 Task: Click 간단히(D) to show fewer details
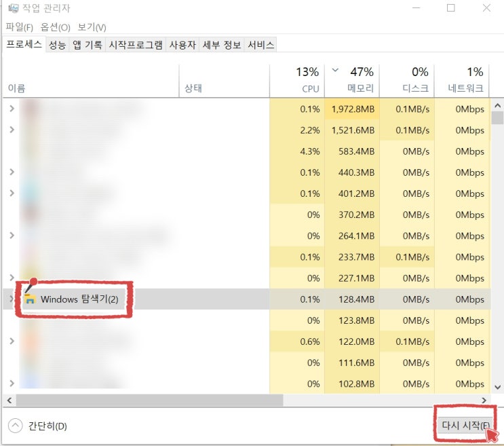coord(47,426)
